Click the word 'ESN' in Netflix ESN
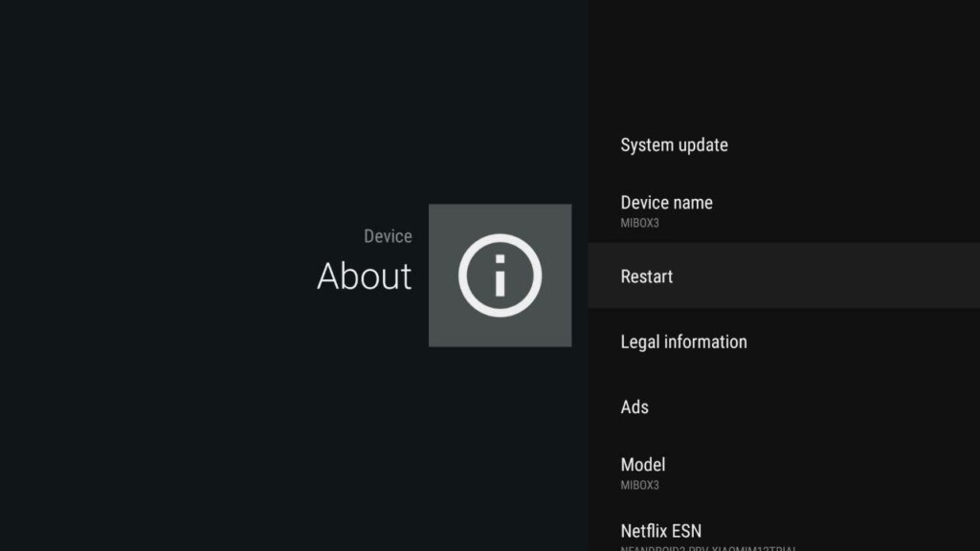980x551 pixels. click(685, 531)
